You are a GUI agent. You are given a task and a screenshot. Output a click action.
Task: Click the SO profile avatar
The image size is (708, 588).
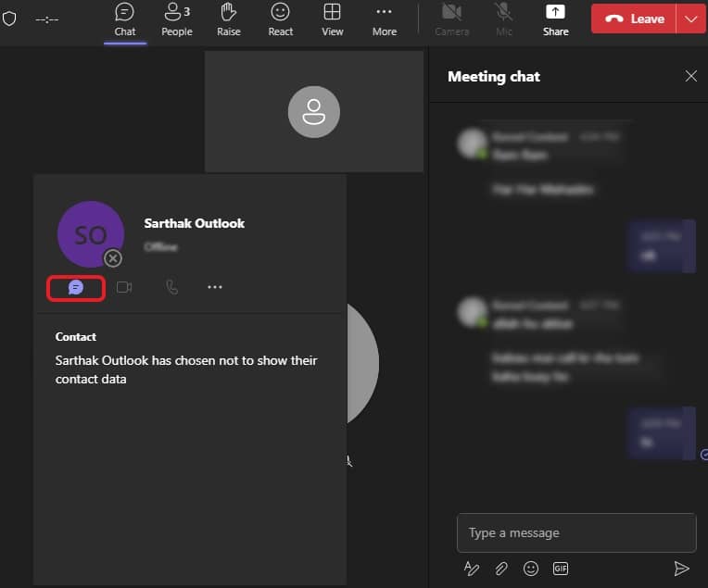[91, 234]
